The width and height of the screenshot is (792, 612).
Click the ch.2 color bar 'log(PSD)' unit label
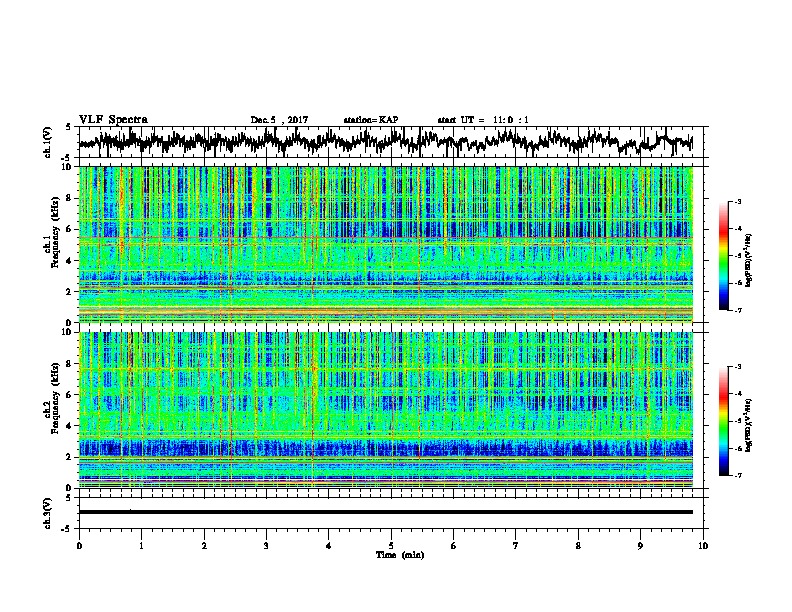coord(749,424)
